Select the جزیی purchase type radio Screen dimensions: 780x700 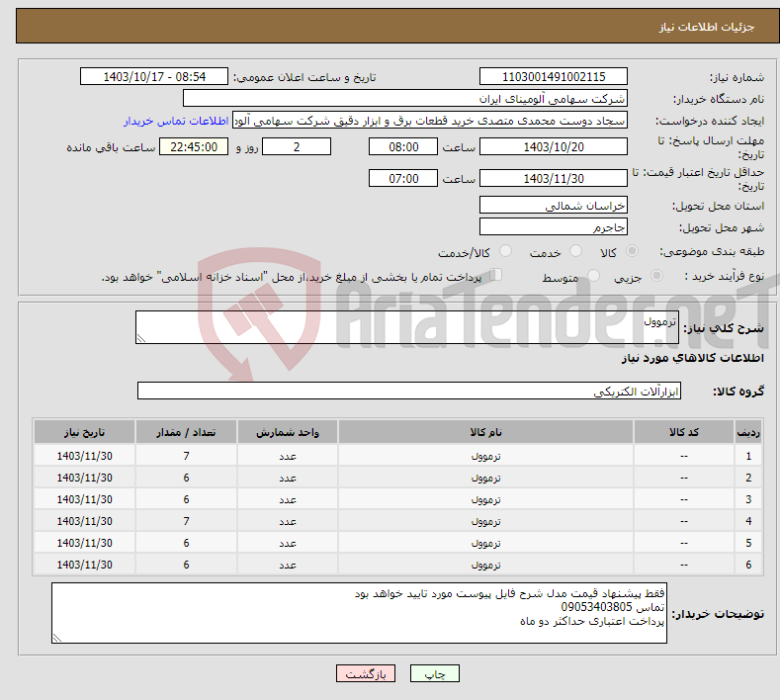pyautogui.click(x=656, y=276)
